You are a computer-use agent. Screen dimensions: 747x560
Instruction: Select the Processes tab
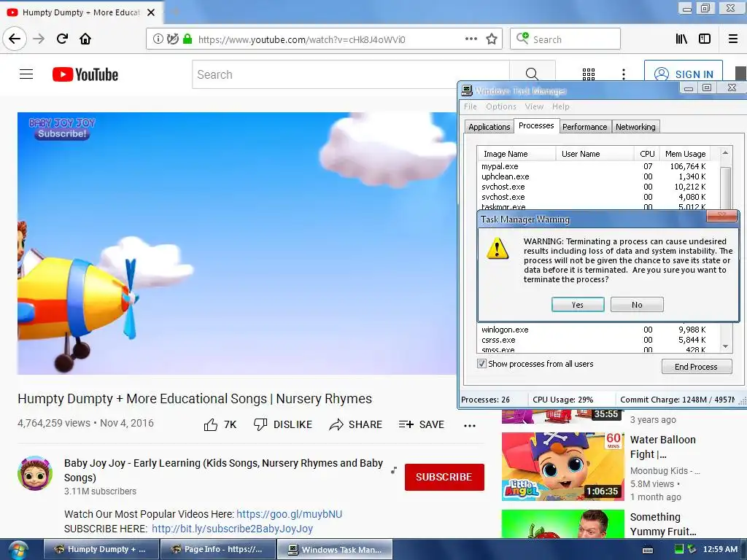coord(536,125)
